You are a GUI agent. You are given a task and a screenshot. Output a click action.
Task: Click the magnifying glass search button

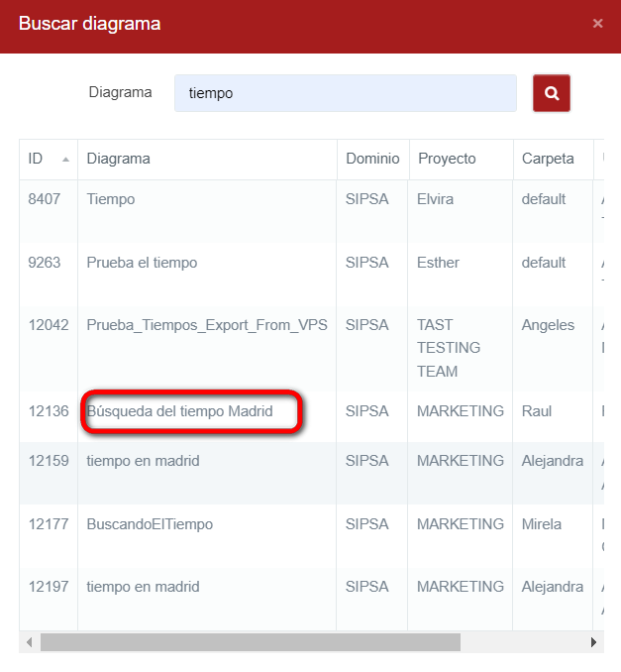(552, 93)
